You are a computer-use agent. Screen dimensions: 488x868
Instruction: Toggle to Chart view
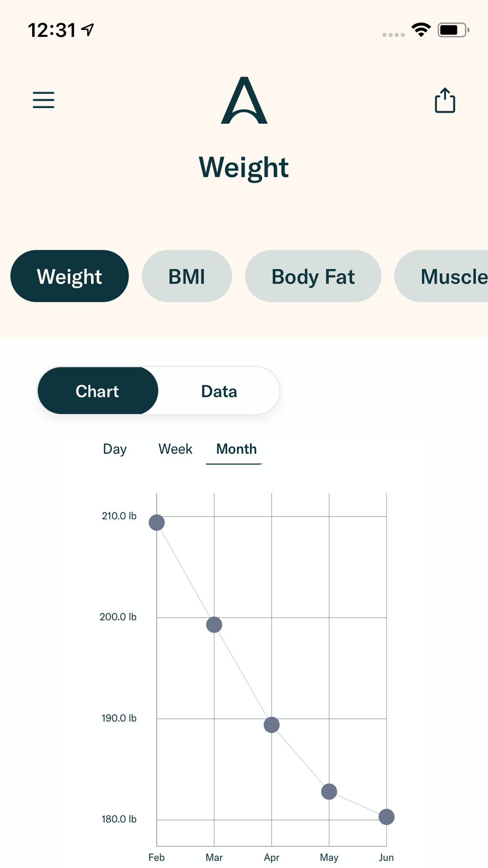coord(97,391)
